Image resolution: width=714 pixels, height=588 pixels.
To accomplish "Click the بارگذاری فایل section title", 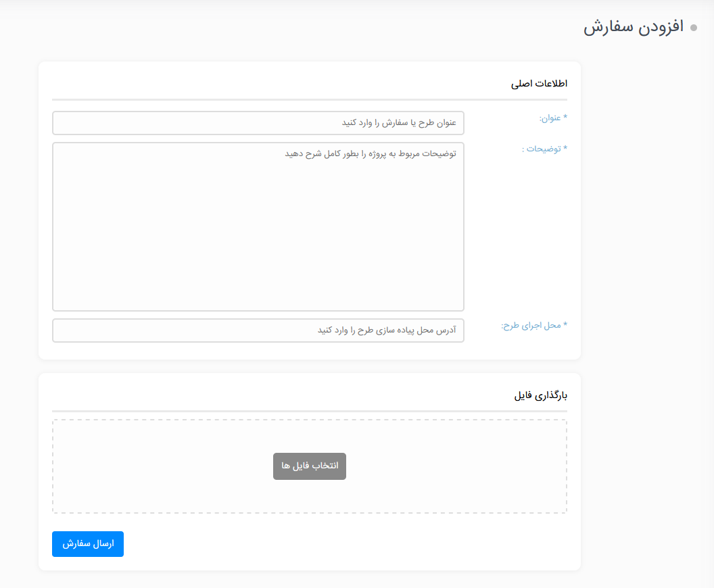I will pos(540,395).
